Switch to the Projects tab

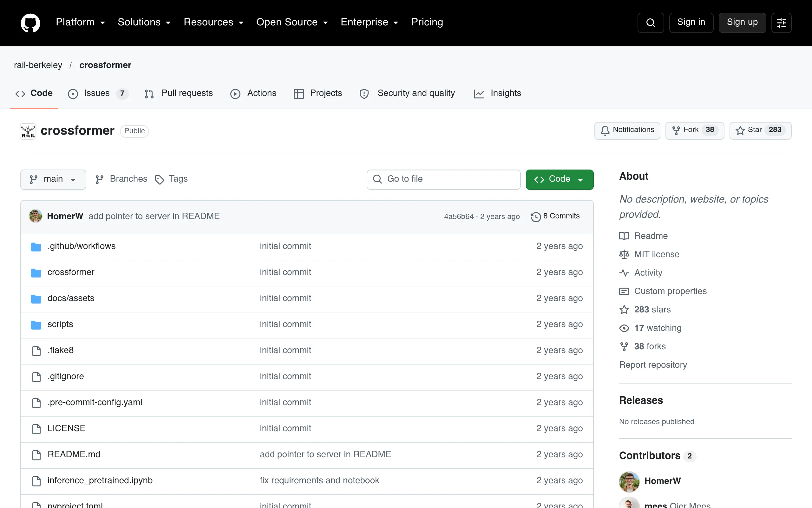pos(318,93)
